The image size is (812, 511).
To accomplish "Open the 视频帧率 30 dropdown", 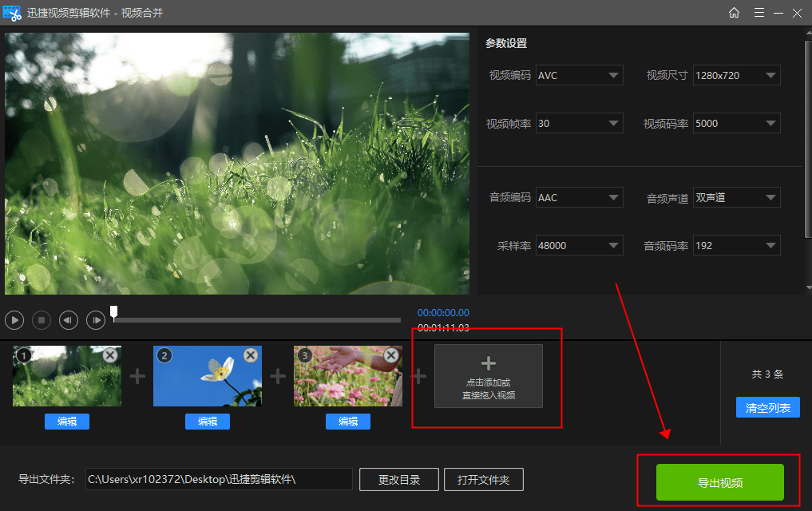I will (579, 123).
